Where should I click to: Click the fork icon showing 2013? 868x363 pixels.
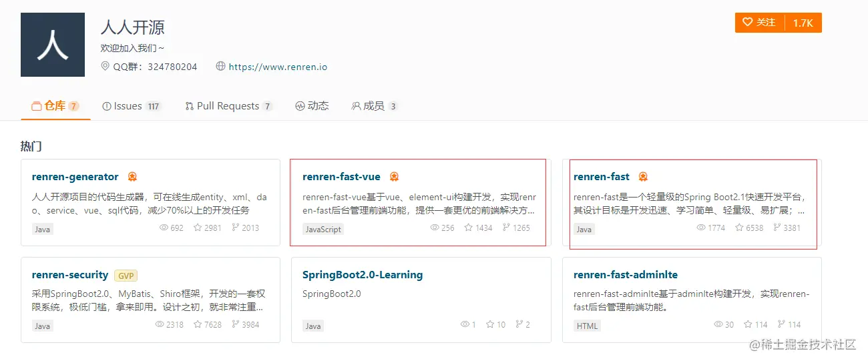click(236, 228)
